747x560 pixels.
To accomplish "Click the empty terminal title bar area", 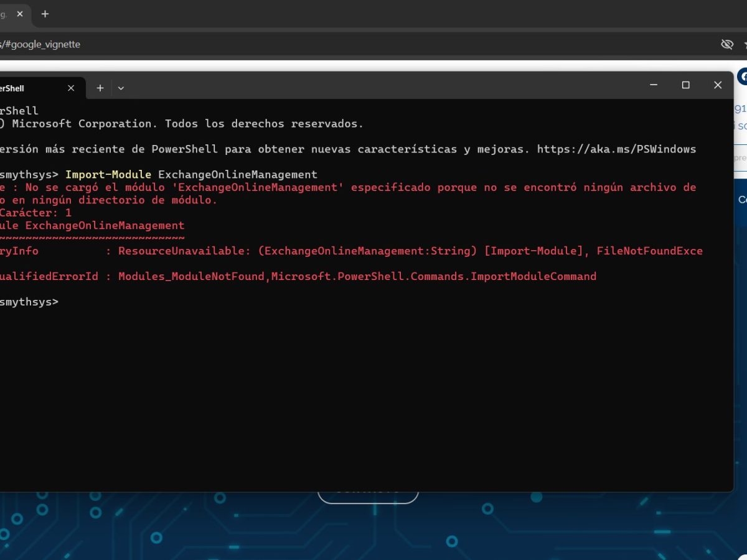I will tap(374, 86).
